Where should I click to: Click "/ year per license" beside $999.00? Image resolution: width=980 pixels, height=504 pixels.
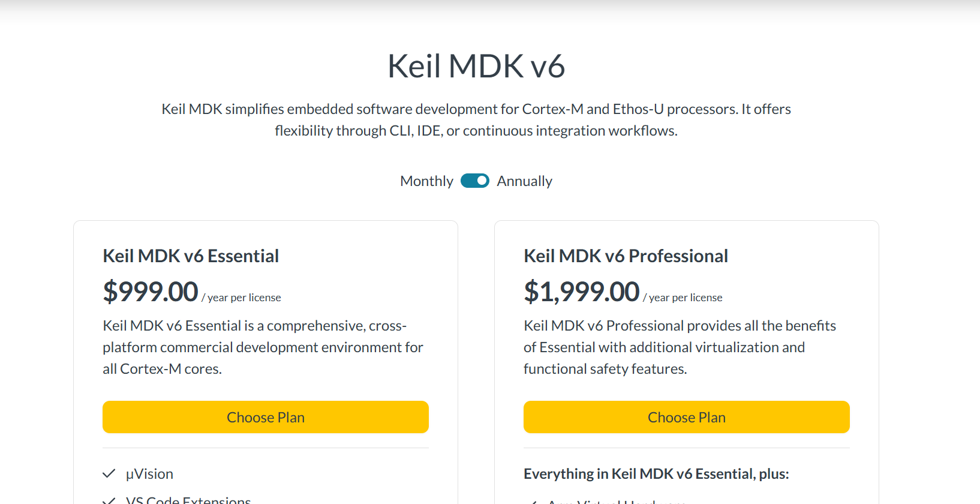click(x=241, y=298)
